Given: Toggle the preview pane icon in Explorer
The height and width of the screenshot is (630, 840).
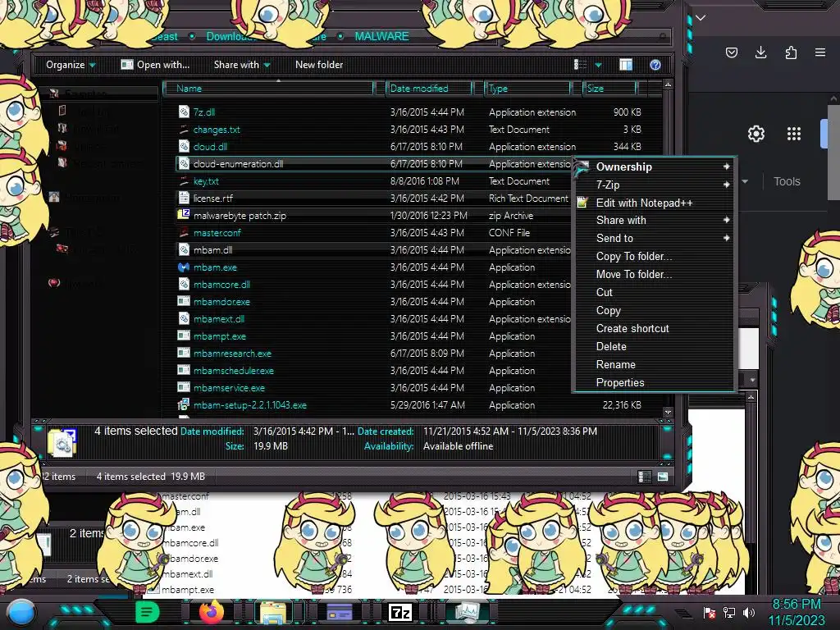Looking at the screenshot, I should coord(626,65).
